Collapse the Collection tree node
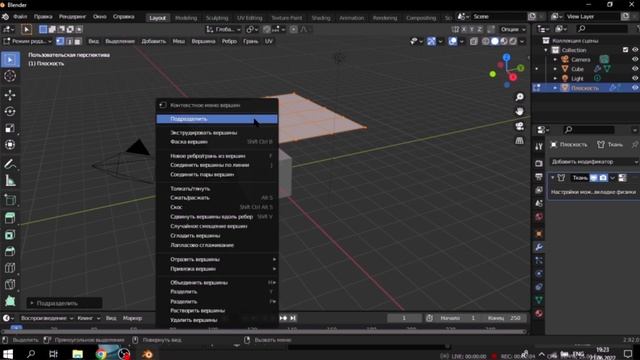640x360 pixels. tap(546, 50)
